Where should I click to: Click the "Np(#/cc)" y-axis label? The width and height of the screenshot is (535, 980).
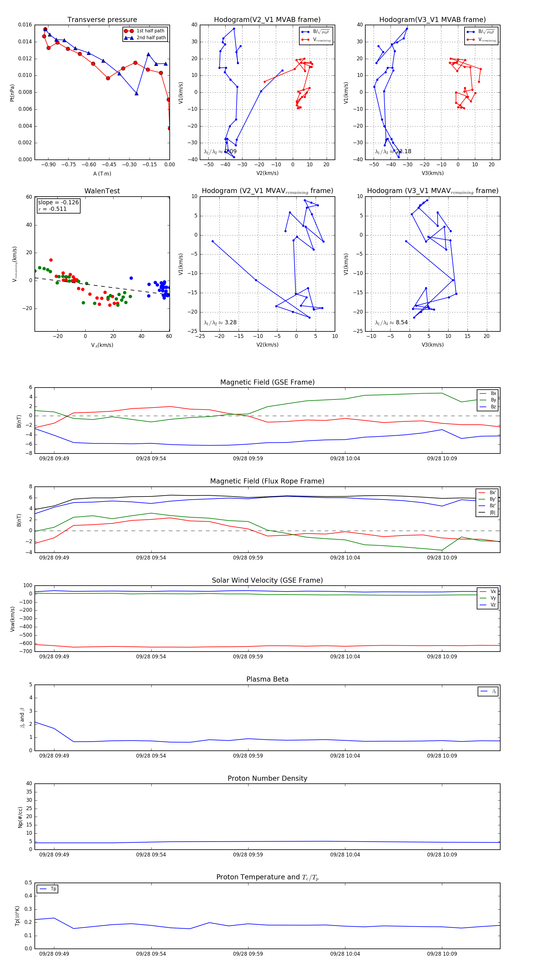coord(20,817)
